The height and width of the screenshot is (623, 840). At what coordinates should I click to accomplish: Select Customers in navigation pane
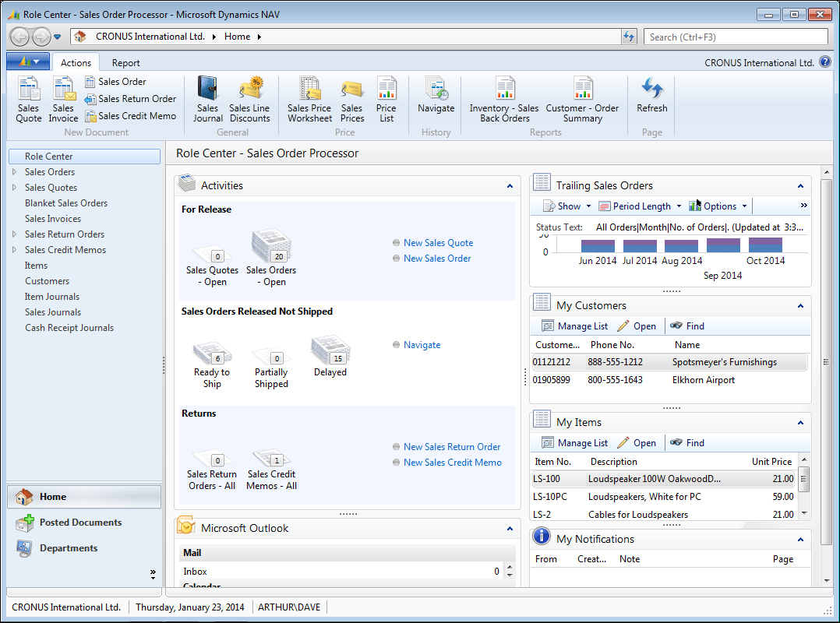point(47,281)
